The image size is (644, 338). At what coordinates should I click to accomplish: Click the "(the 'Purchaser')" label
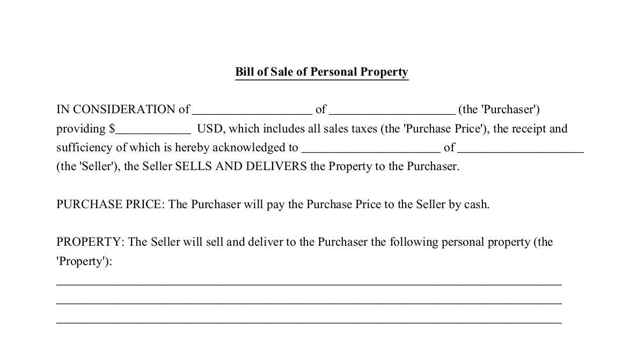(x=499, y=110)
